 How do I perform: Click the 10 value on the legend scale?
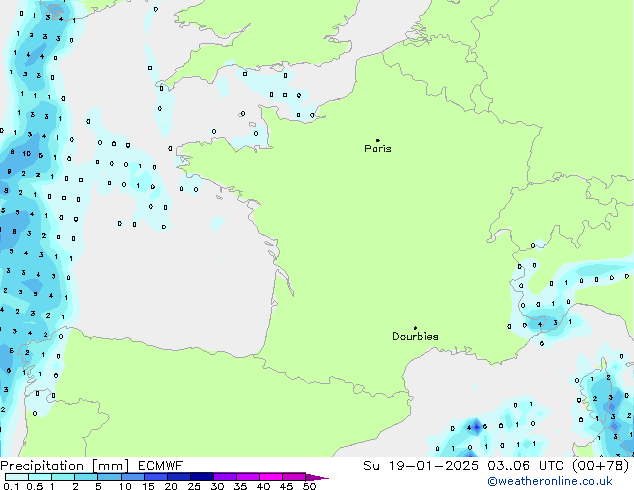click(x=124, y=486)
